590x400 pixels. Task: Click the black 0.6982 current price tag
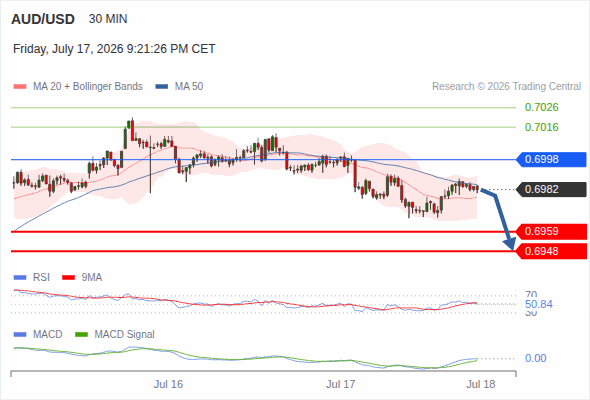551,189
